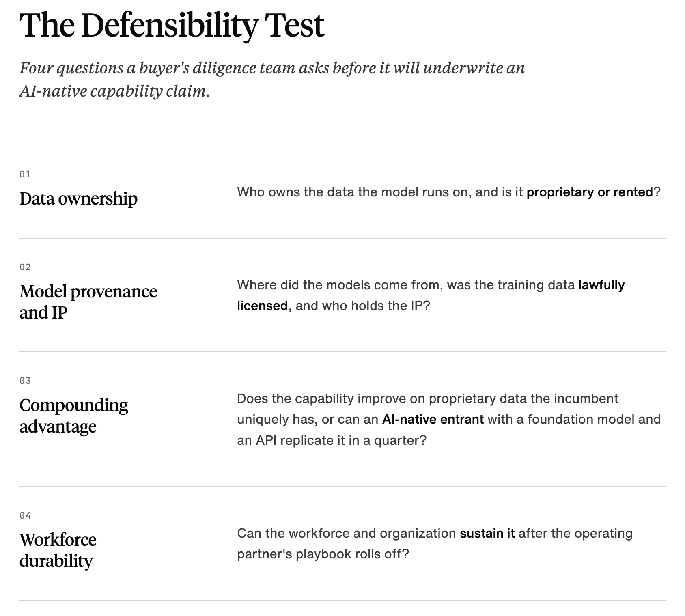Click 'partner's playbook rolls off?' line
Image resolution: width=685 pixels, height=616 pixels.
pos(323,554)
